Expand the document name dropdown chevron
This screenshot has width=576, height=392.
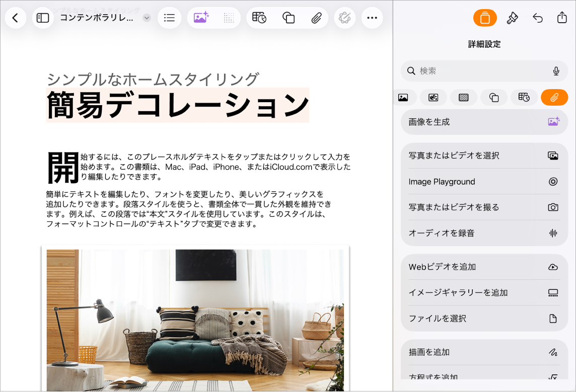coord(146,17)
